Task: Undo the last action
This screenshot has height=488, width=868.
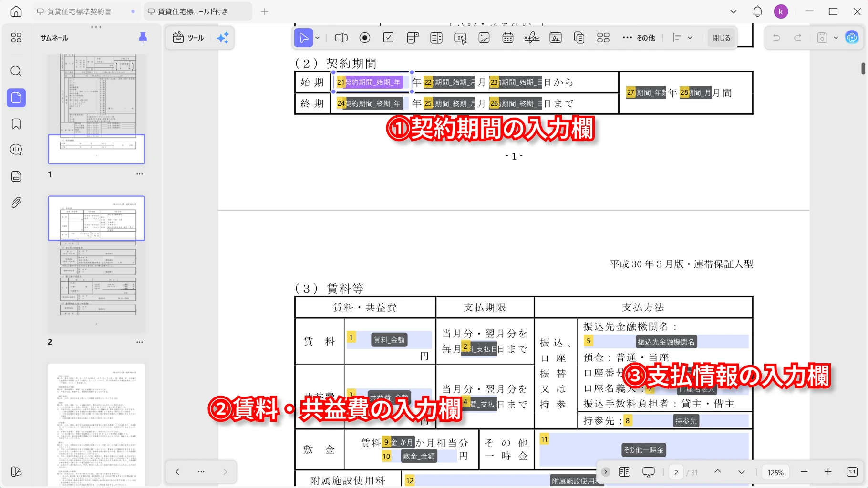Action: tap(776, 38)
